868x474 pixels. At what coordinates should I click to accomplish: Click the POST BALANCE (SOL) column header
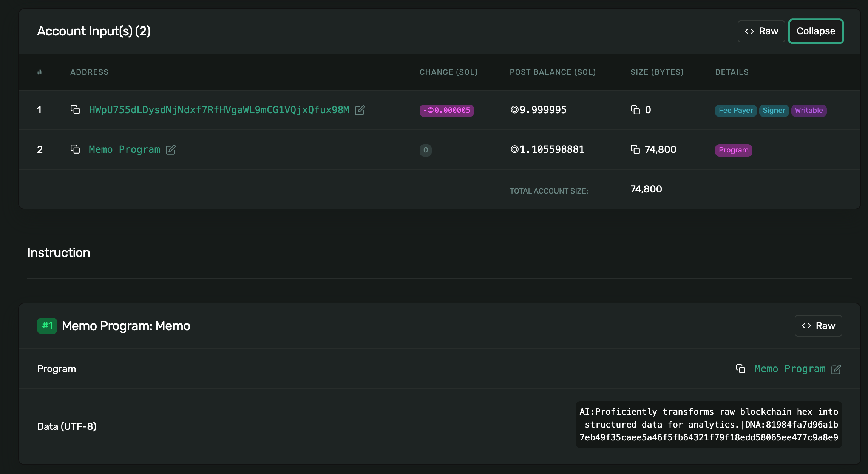[553, 72]
